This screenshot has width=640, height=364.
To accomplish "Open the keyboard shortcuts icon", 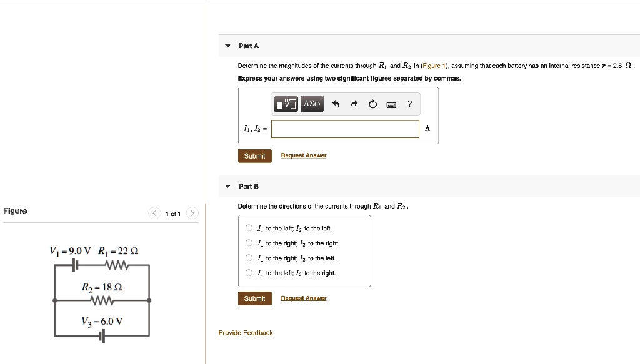I will (x=391, y=105).
